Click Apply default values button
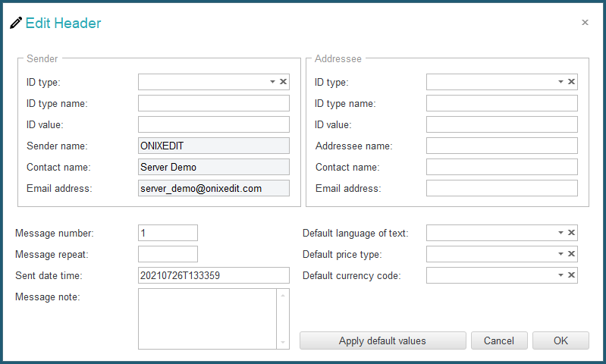This screenshot has height=364, width=606. tap(382, 340)
